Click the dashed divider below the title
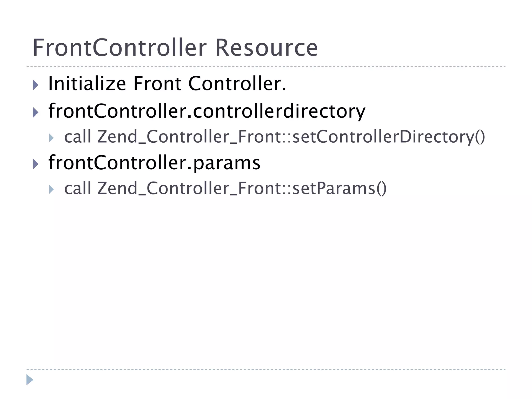The width and height of the screenshot is (532, 399). (x=266, y=66)
